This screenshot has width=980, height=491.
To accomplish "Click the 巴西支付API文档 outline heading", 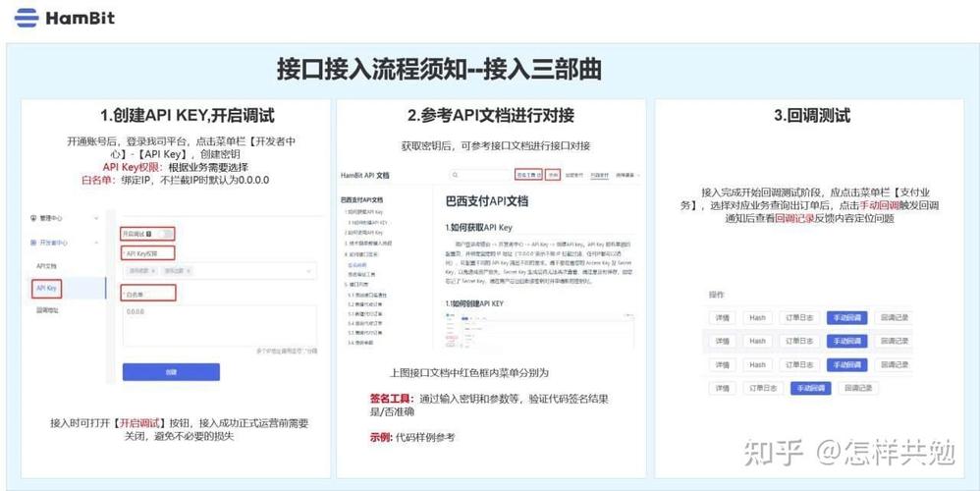I will (x=362, y=200).
